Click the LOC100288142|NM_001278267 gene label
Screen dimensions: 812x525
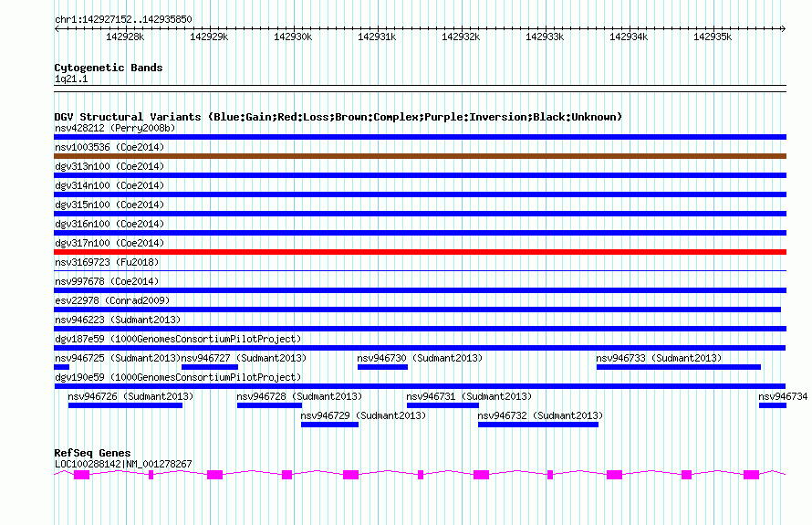(x=123, y=464)
